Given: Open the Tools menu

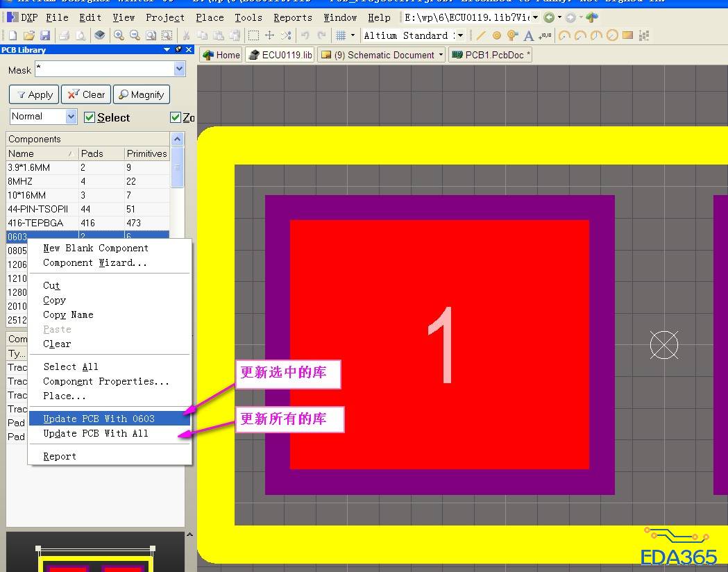Looking at the screenshot, I should click(x=248, y=17).
